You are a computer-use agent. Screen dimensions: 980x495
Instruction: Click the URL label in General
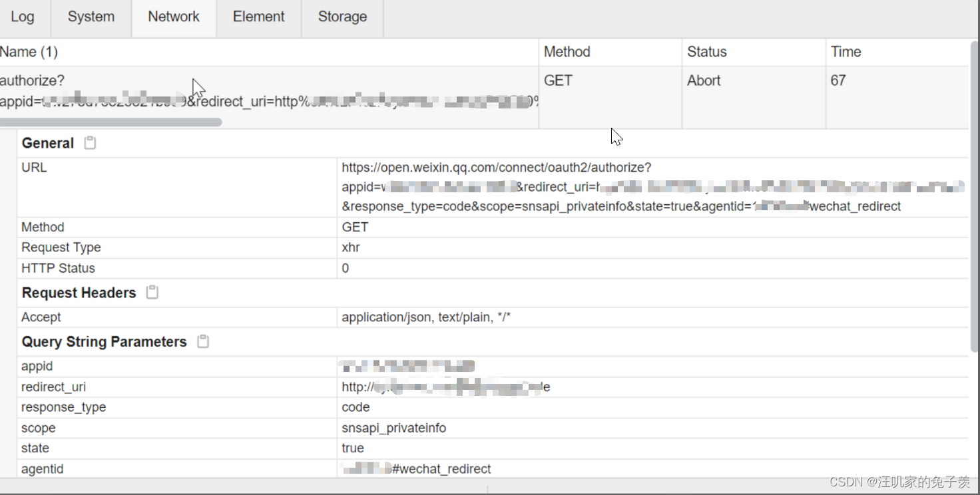34,168
